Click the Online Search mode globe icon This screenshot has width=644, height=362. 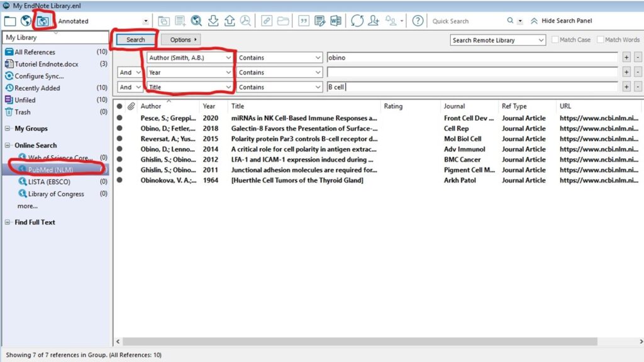point(26,21)
